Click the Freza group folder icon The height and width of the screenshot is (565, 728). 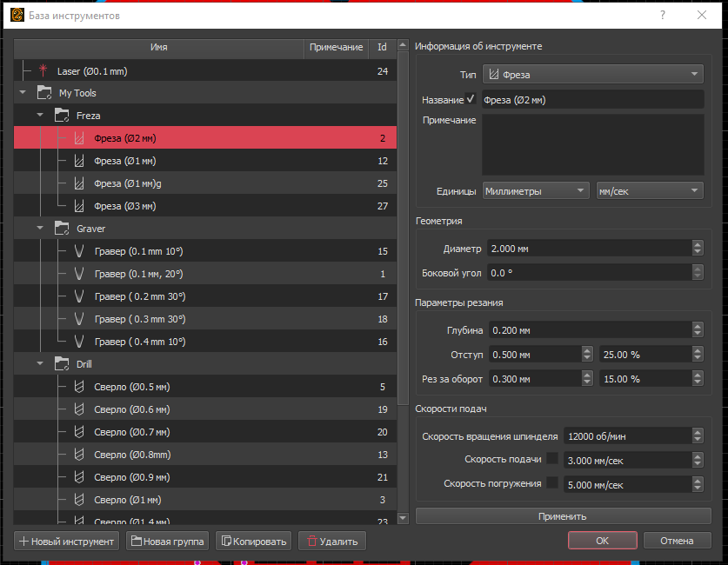pyautogui.click(x=62, y=115)
